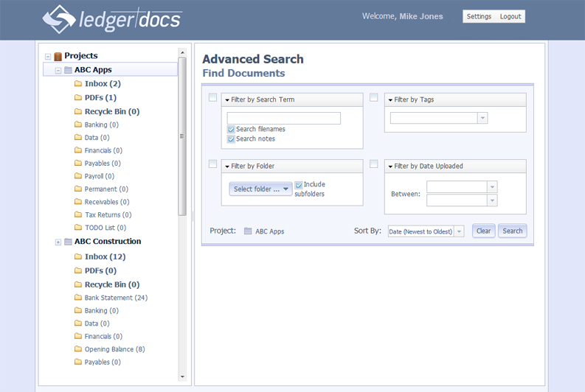Click the PDFs (0) folder icon
The height and width of the screenshot is (392, 585).
pyautogui.click(x=78, y=270)
